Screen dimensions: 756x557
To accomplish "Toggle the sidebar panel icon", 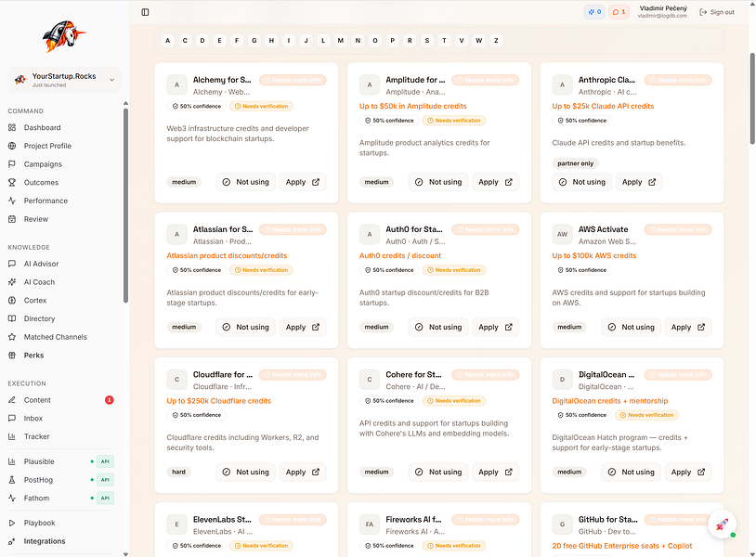I will pos(145,12).
